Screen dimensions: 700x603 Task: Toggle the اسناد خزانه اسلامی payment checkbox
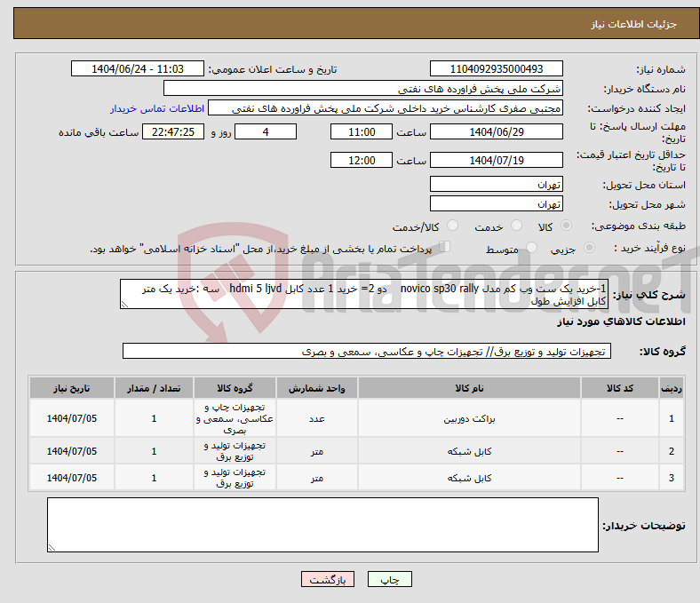[x=445, y=248]
